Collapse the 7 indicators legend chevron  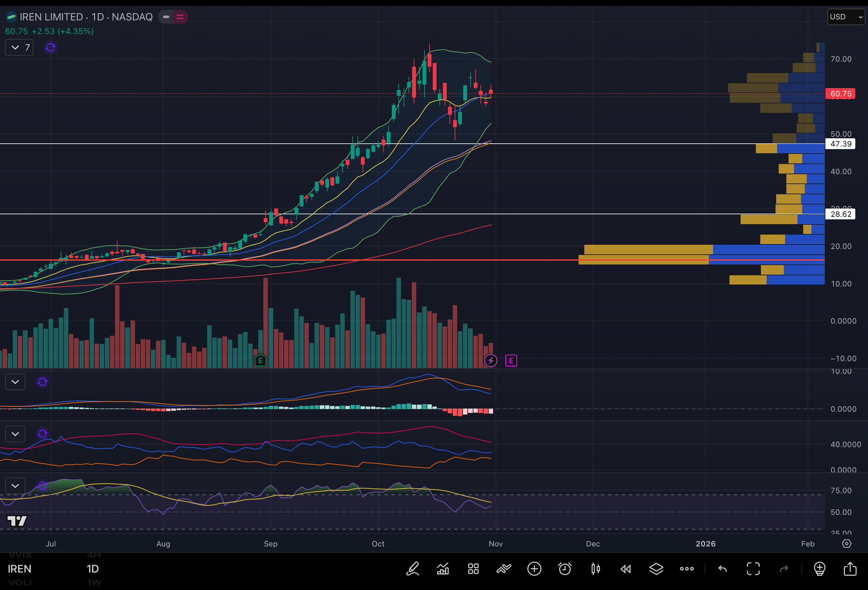click(15, 47)
